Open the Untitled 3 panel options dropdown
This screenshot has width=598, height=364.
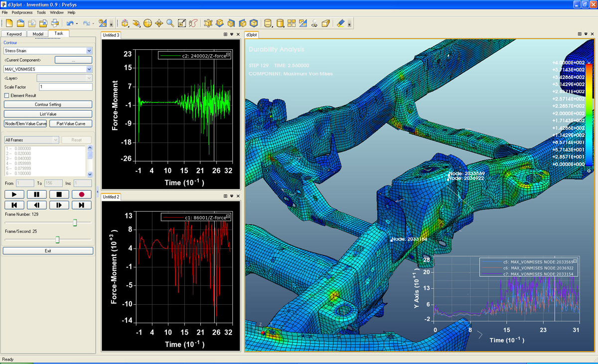point(232,35)
